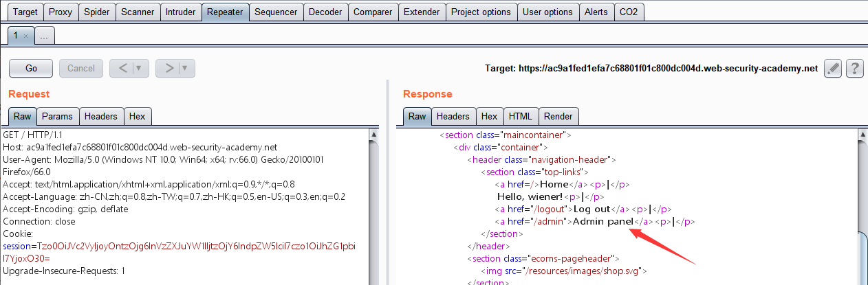Image resolution: width=868 pixels, height=285 pixels.
Task: Open help via the question mark icon
Action: click(x=854, y=68)
